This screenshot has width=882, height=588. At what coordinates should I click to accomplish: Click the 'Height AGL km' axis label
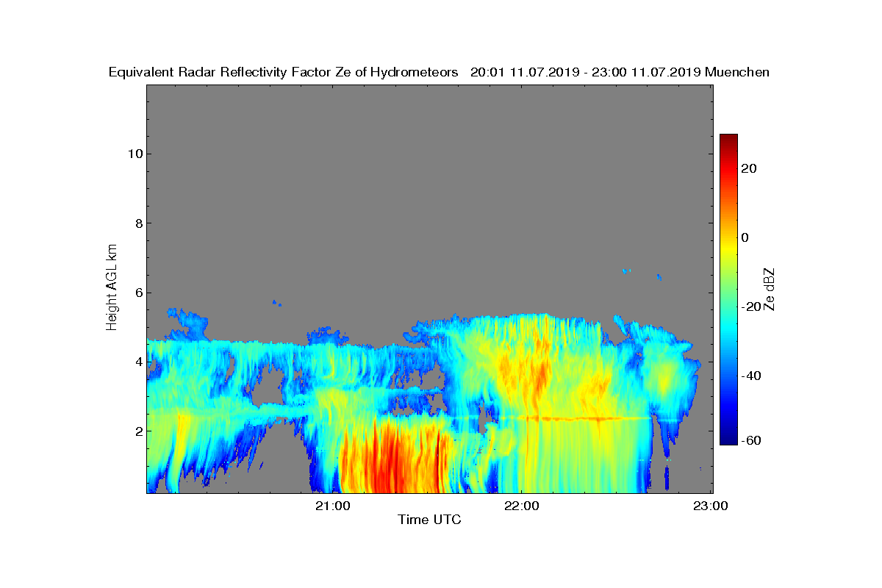(x=112, y=288)
